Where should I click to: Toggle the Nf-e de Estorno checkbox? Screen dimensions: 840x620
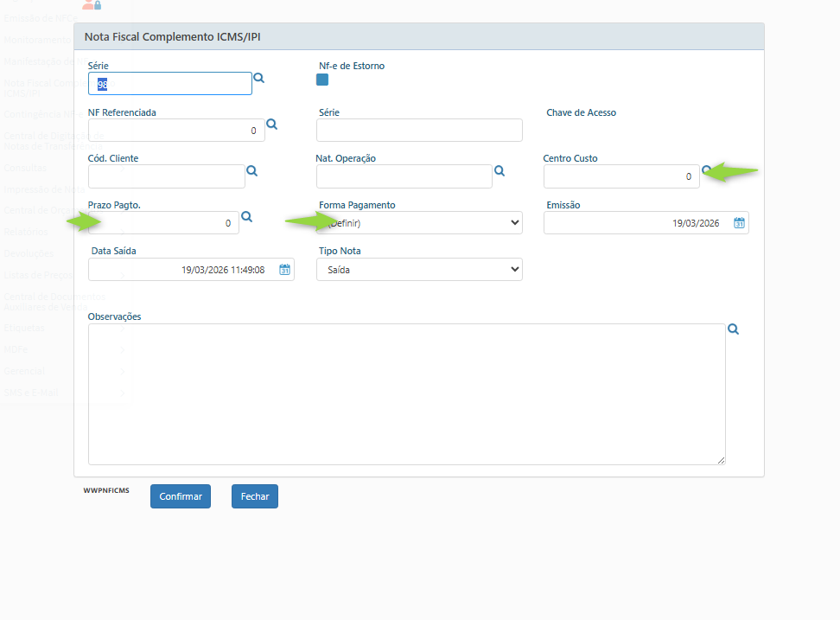(x=322, y=80)
